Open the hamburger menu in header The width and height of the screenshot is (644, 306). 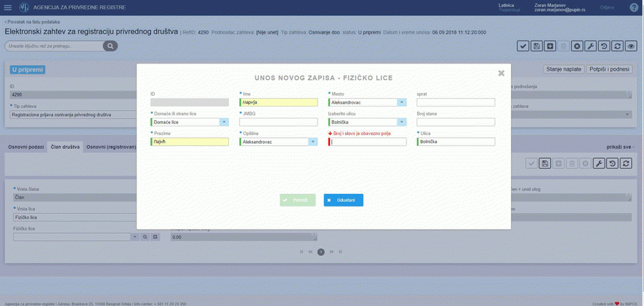pos(8,7)
